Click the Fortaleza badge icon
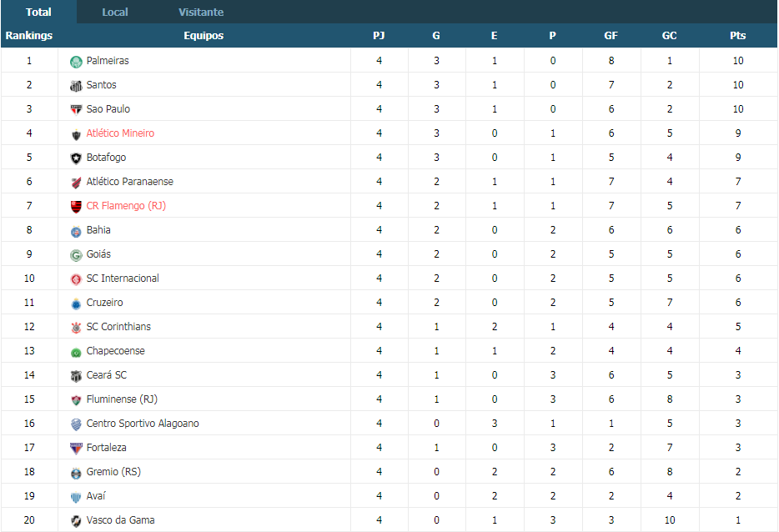The height and width of the screenshot is (532, 779). [76, 449]
